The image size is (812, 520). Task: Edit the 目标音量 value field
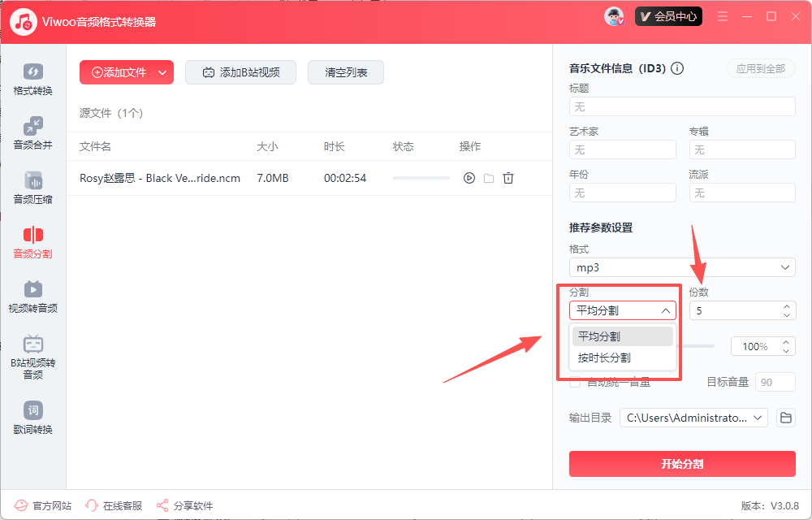[775, 381]
